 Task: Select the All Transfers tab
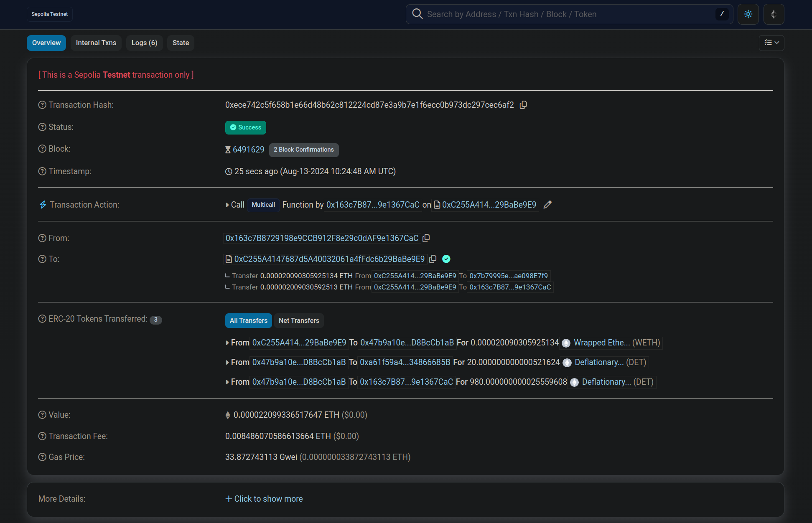[249, 320]
